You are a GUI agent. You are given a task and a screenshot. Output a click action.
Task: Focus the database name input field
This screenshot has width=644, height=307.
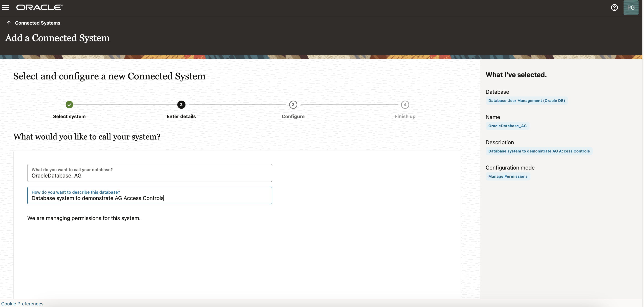pos(150,175)
